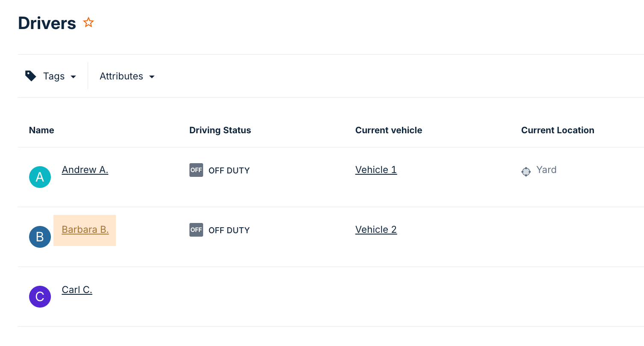Image resolution: width=644 pixels, height=346 pixels.
Task: Expand the Tags chevron arrow
Action: (74, 76)
